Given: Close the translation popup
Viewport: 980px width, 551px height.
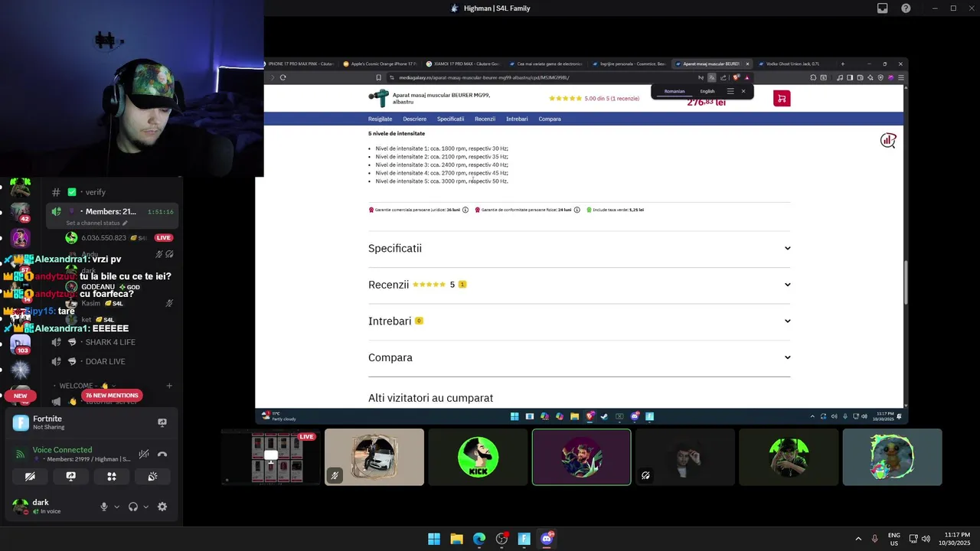Looking at the screenshot, I should [x=743, y=91].
